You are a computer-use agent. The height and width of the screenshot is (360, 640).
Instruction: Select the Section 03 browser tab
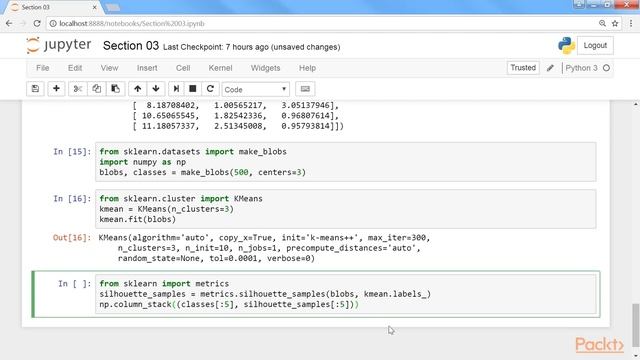pyautogui.click(x=53, y=7)
